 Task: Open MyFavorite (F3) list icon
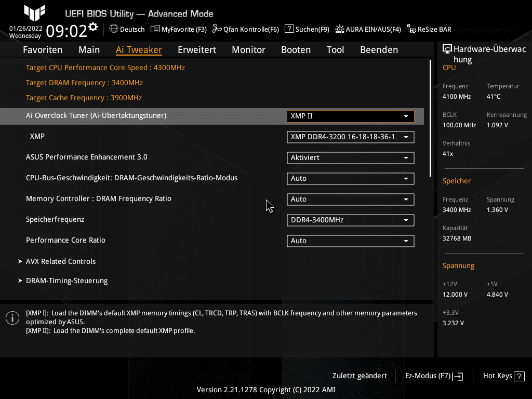point(155,29)
